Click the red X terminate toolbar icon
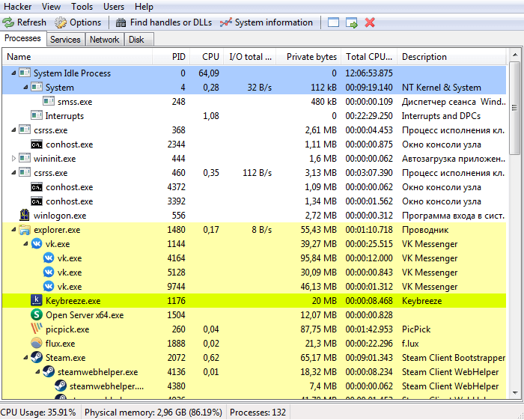Image resolution: width=524 pixels, height=420 pixels. (x=370, y=22)
